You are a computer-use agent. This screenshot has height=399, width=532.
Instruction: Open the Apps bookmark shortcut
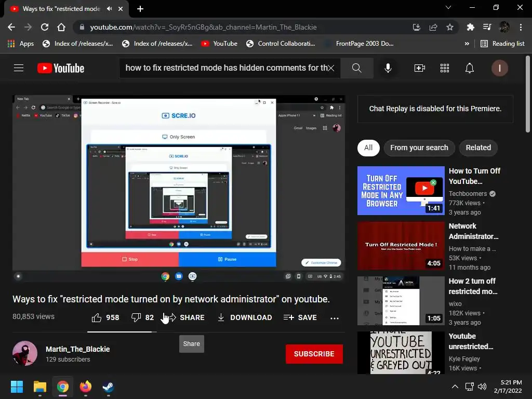[x=21, y=44]
